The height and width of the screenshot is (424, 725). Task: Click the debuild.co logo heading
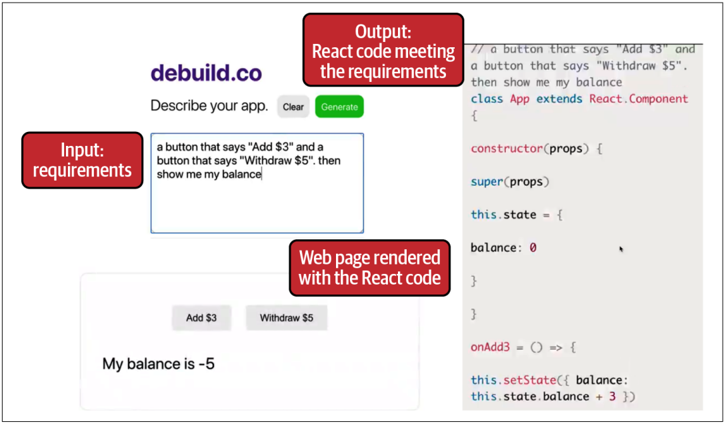tap(206, 73)
